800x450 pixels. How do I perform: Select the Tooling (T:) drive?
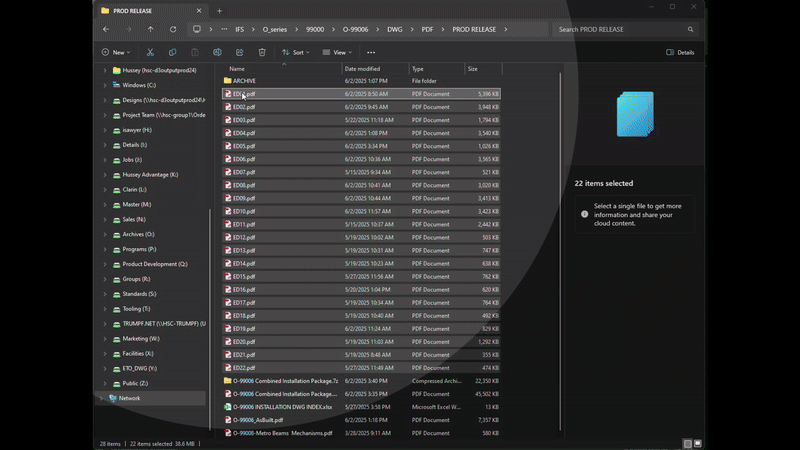136,309
